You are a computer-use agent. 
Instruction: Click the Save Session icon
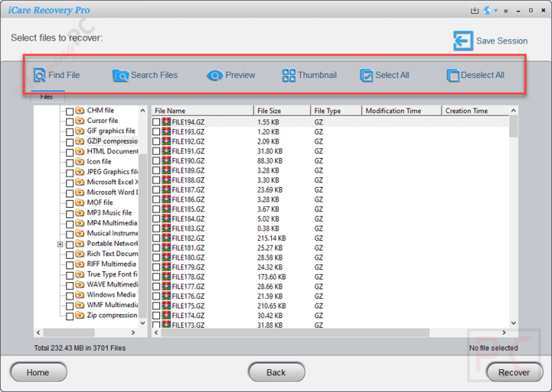tap(463, 41)
